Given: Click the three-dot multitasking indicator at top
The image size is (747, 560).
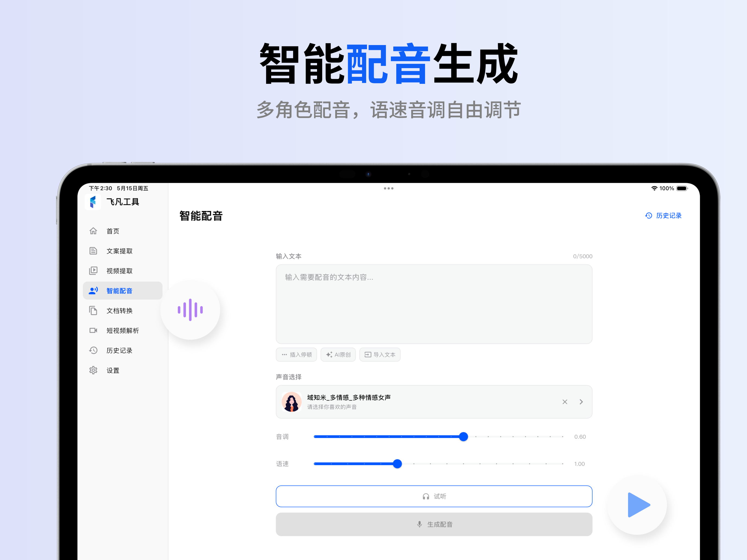Looking at the screenshot, I should [x=389, y=188].
